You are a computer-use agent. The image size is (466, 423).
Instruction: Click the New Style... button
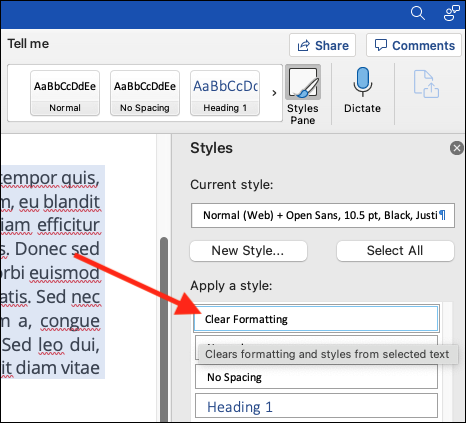[248, 251]
